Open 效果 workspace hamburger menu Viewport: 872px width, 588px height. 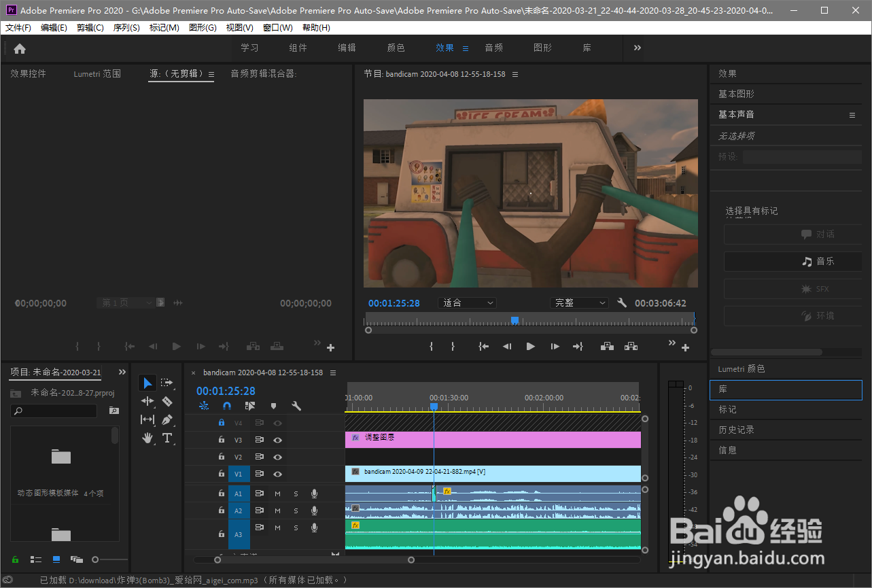(466, 48)
